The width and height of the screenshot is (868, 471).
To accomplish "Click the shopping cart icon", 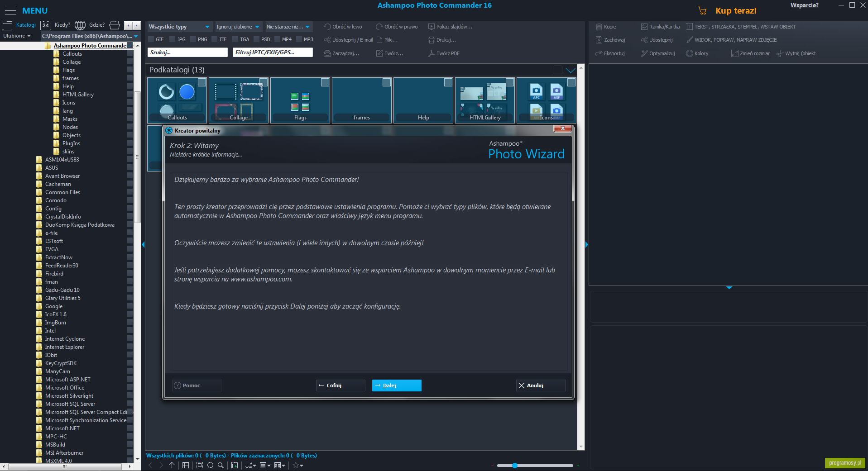I will tap(702, 10).
